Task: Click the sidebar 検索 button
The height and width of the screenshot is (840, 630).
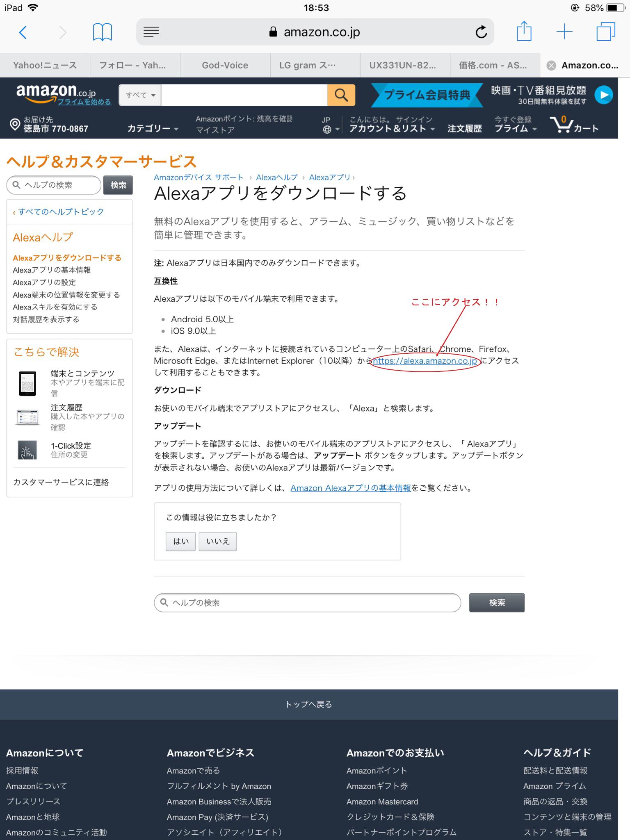Action: (118, 185)
